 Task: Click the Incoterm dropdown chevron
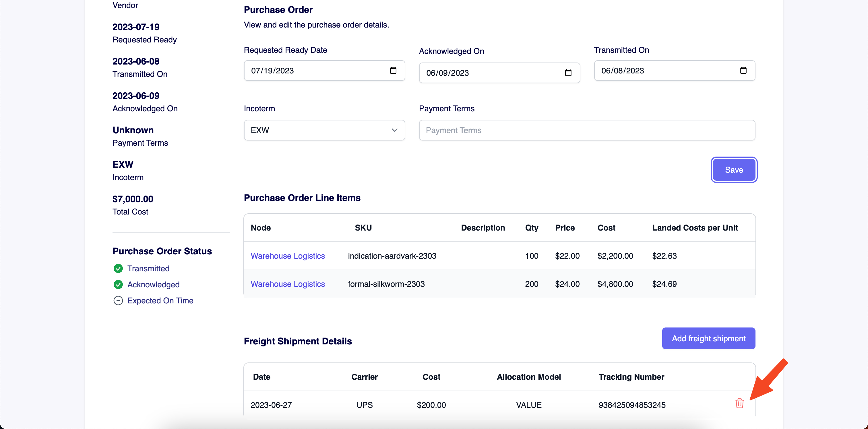(x=395, y=130)
